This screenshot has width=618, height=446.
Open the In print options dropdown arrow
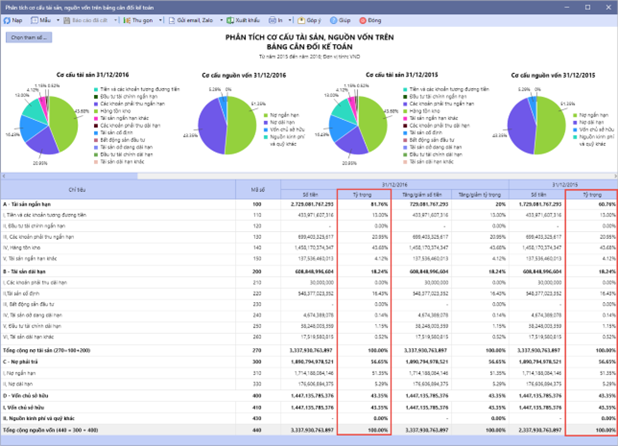point(289,19)
